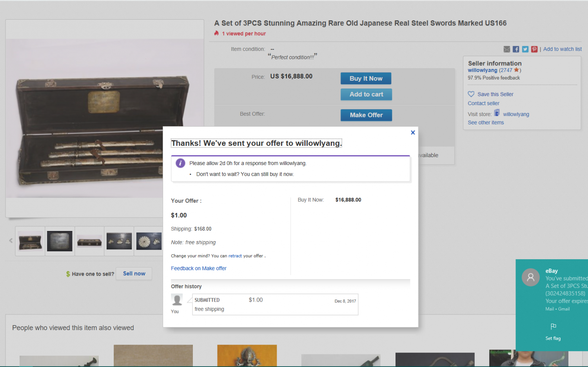Viewport: 588px width, 367px height.
Task: Click retract link to withdraw offer
Action: click(x=235, y=256)
